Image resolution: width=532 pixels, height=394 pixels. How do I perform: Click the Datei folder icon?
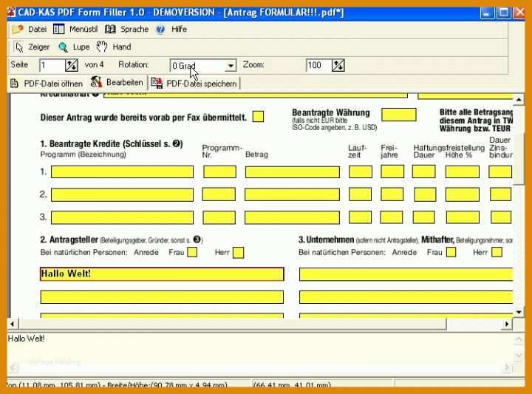17,29
